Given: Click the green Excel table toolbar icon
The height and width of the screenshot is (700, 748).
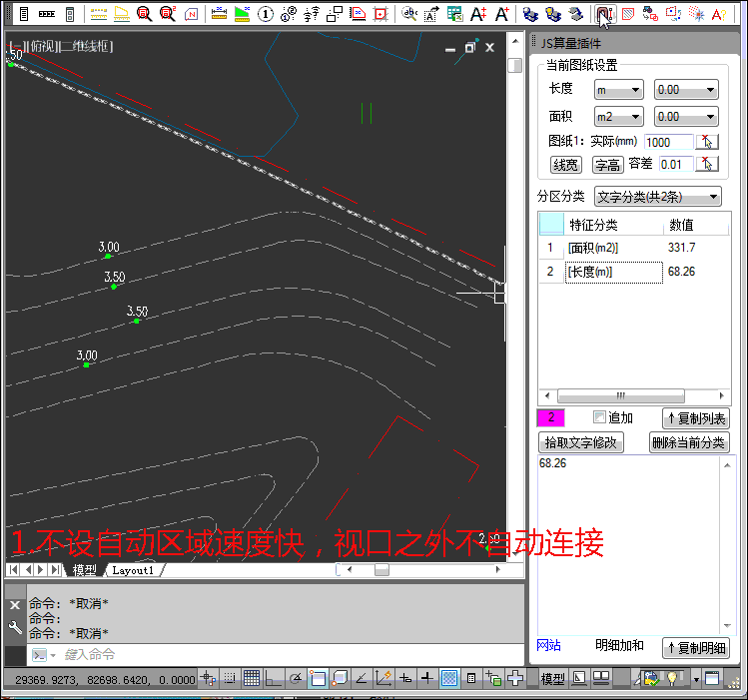Looking at the screenshot, I should click(454, 14).
